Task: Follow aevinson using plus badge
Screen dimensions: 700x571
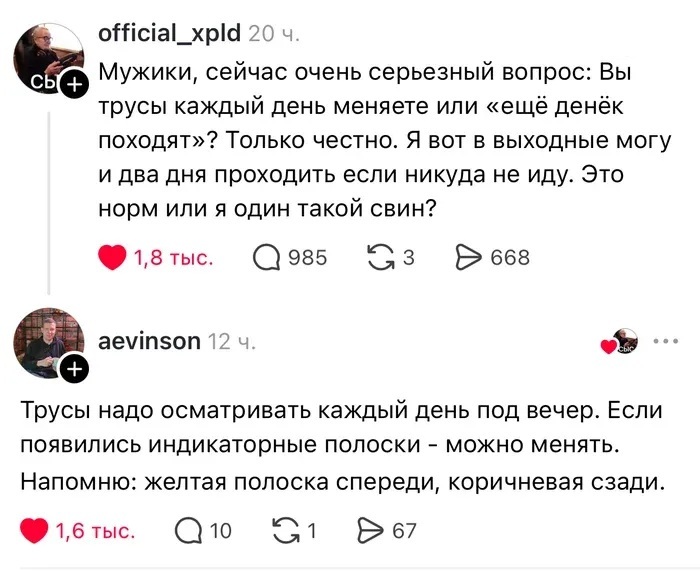Action: coord(74,371)
